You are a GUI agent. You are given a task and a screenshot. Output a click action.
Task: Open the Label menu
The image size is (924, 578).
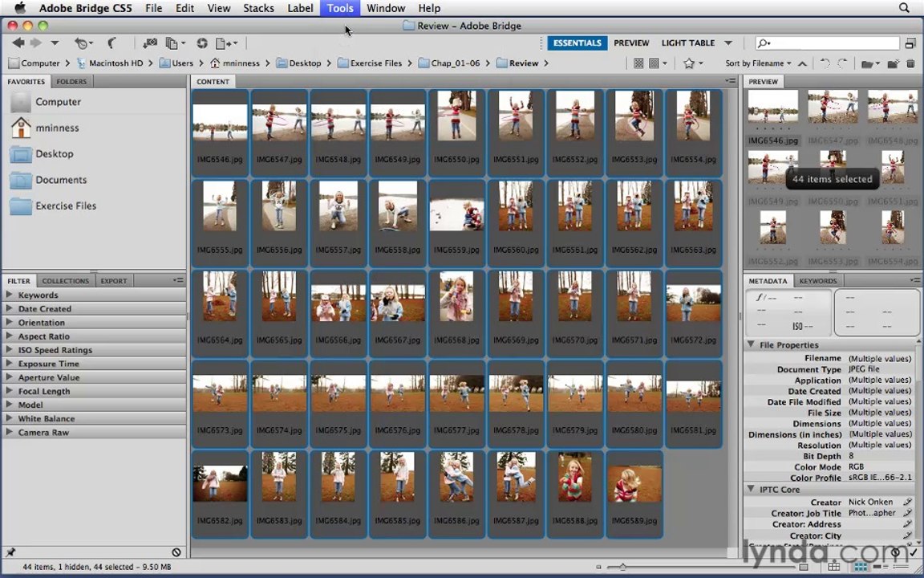(x=300, y=8)
